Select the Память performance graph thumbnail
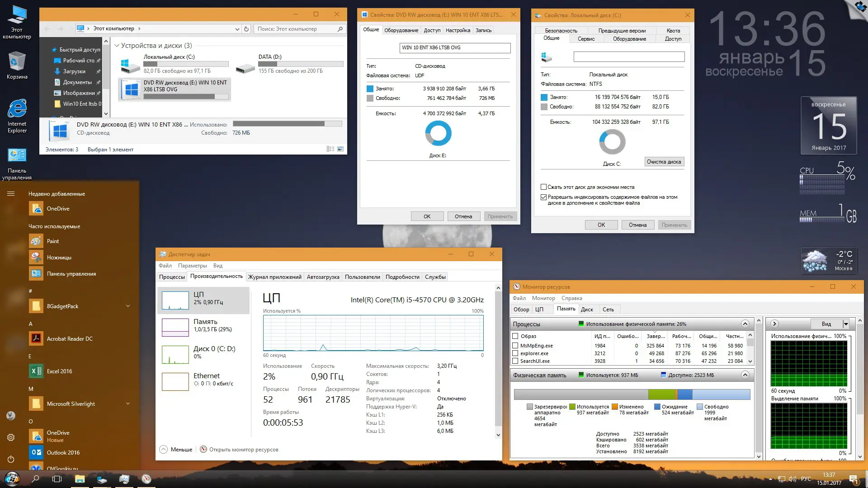868x488 pixels. tap(175, 327)
